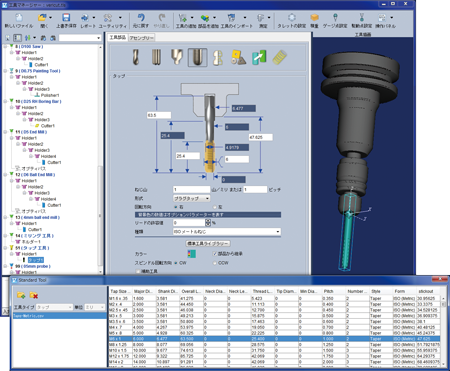Click the stickout column header
This screenshot has height=371, width=450.
pos(428,291)
